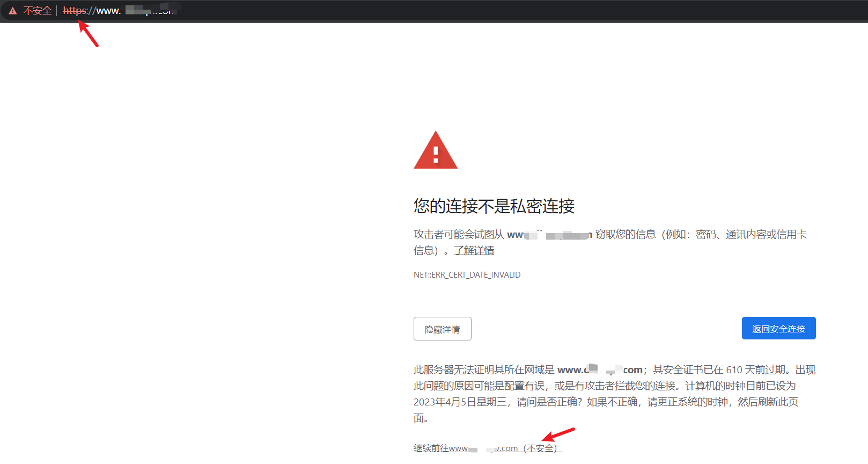This screenshot has height=464, width=868.
Task: Click the red arrow beside the proceed link
Action: [558, 434]
